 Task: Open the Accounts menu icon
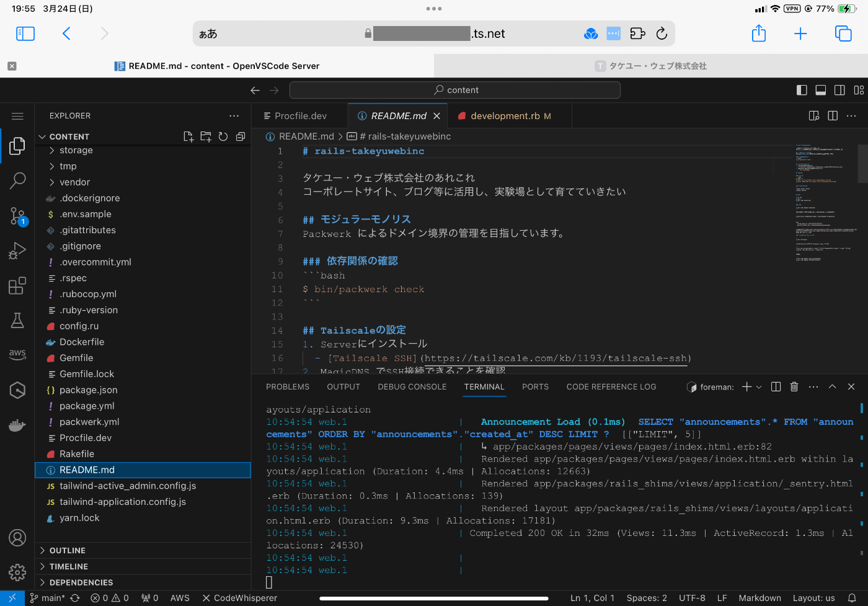tap(17, 538)
